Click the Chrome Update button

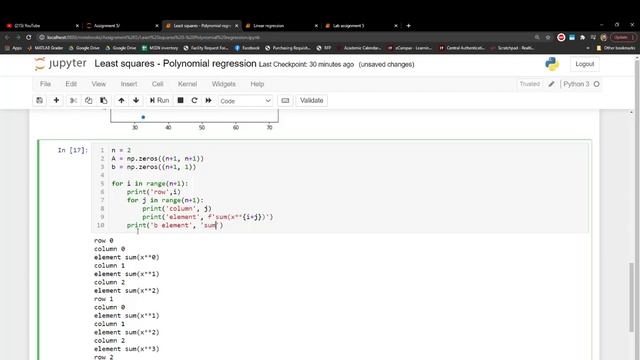[x=623, y=37]
